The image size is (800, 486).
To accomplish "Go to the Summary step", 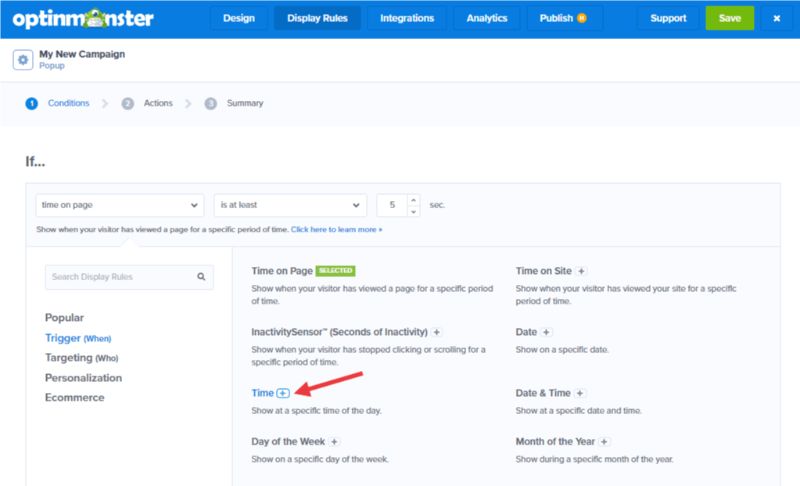I will pos(234,104).
